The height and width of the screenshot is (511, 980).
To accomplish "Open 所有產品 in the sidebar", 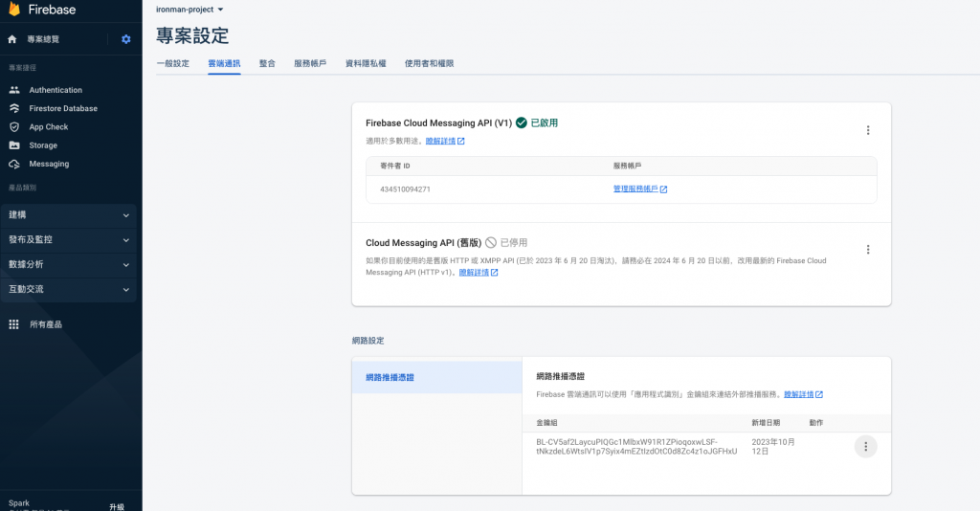I will [46, 324].
